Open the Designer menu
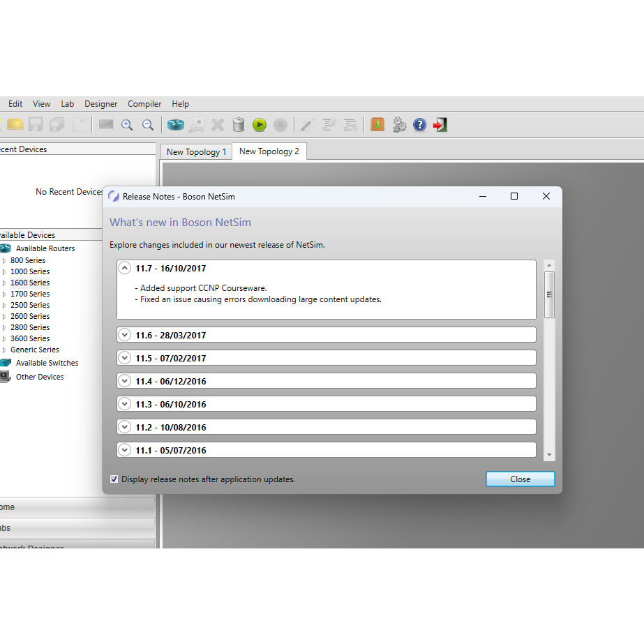 point(100,104)
